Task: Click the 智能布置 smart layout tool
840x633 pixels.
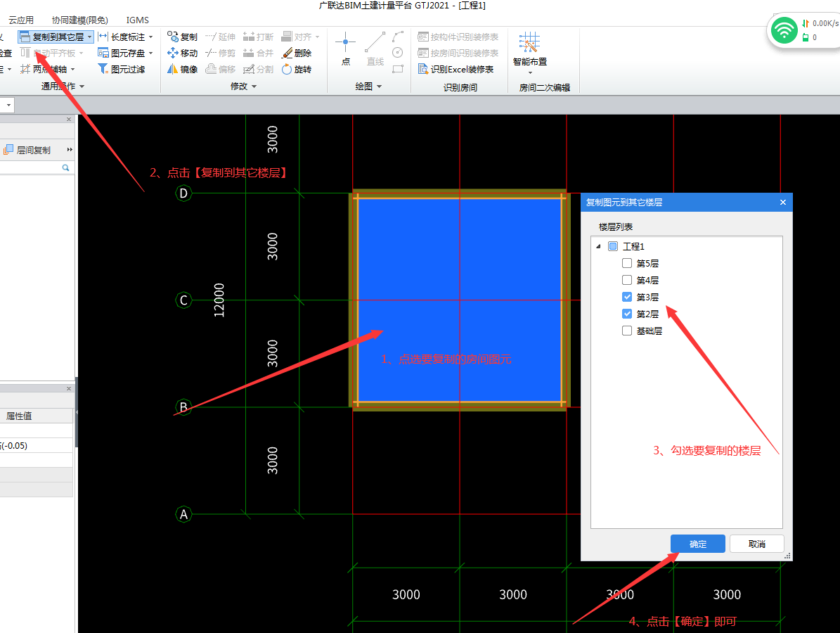Action: click(x=530, y=49)
